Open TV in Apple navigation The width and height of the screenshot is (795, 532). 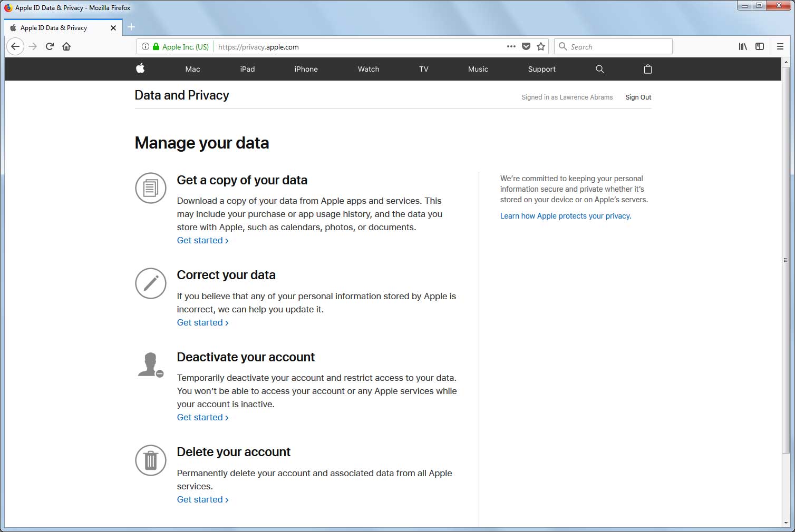(x=424, y=69)
